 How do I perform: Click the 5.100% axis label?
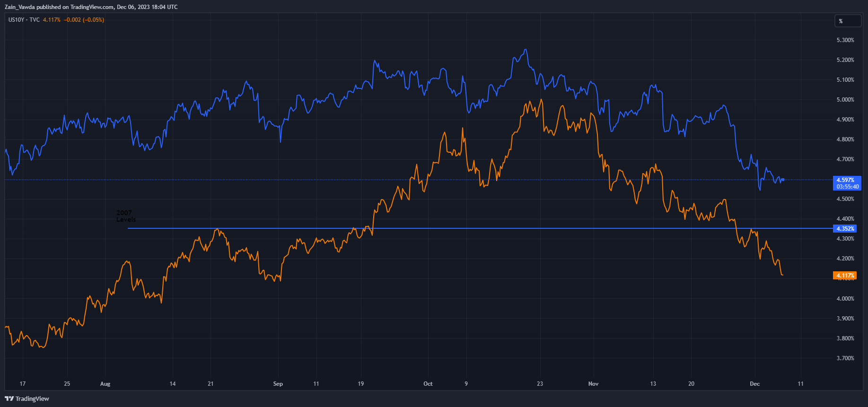(x=845, y=80)
